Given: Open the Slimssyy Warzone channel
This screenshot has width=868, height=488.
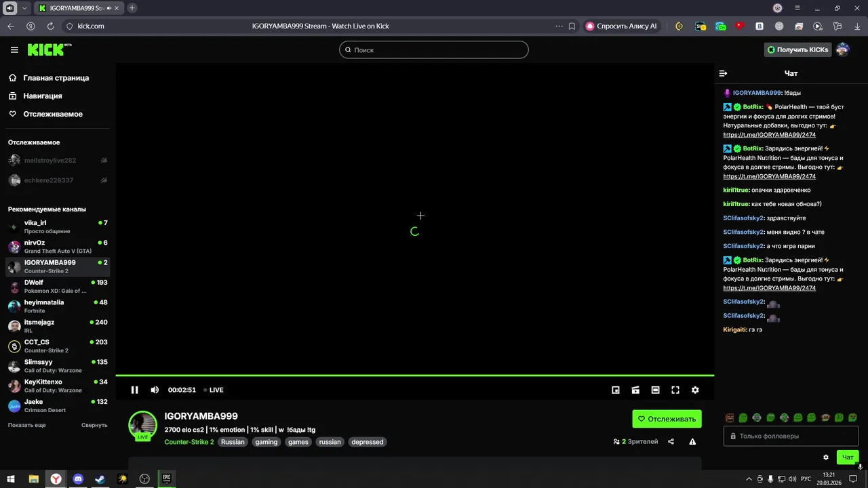Looking at the screenshot, I should (x=58, y=366).
